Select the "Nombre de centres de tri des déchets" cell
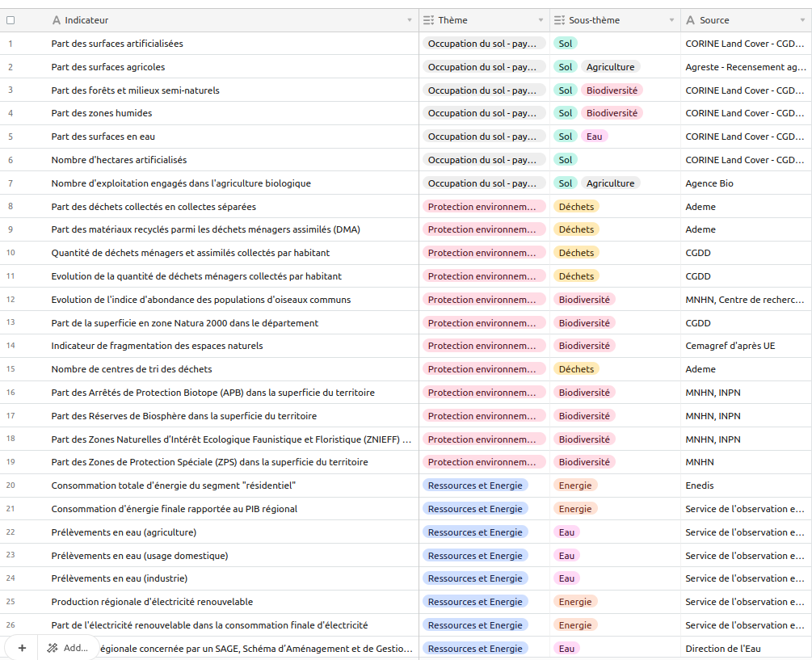Image resolution: width=812 pixels, height=660 pixels. tap(132, 369)
